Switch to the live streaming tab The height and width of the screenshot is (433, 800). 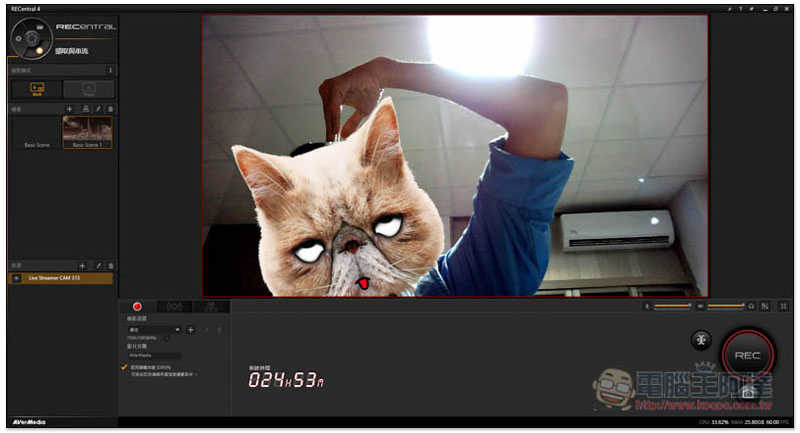pyautogui.click(x=174, y=307)
